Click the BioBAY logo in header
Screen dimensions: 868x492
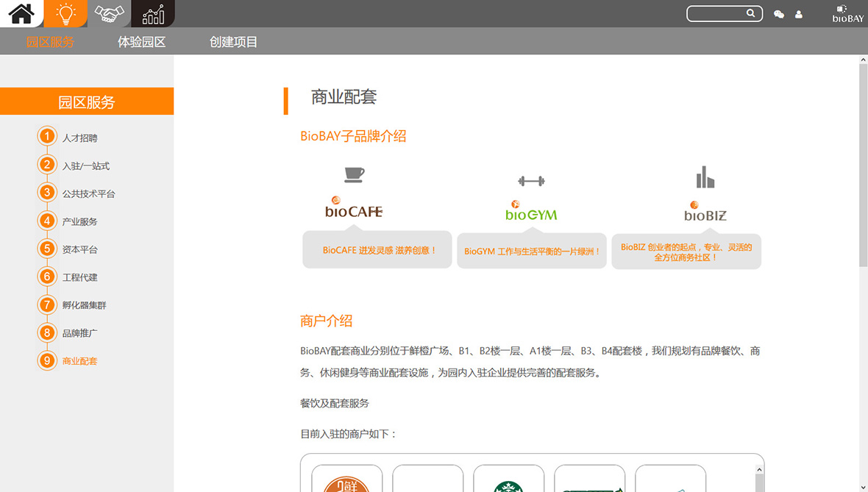[847, 14]
